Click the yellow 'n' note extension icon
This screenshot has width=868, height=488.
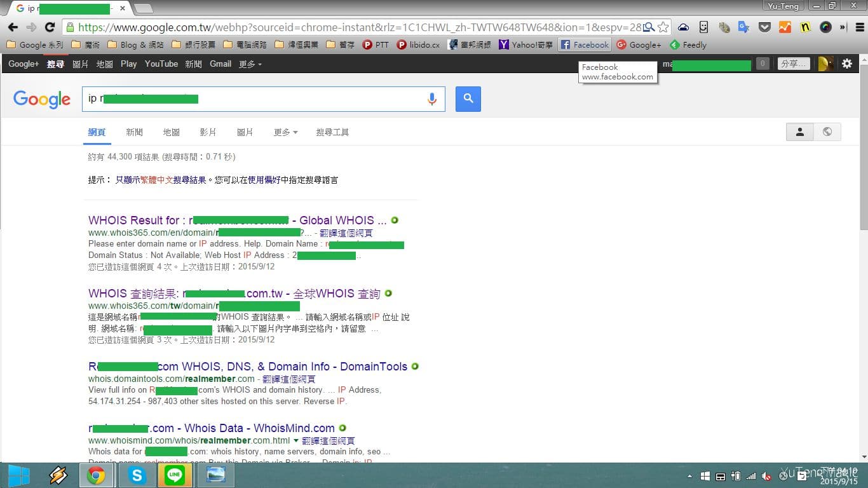tap(805, 27)
